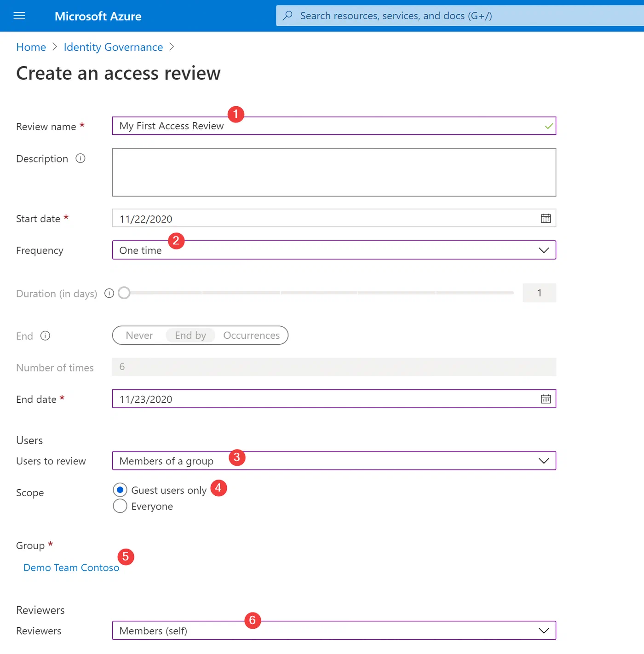Open the Start date calendar picker

tap(546, 218)
